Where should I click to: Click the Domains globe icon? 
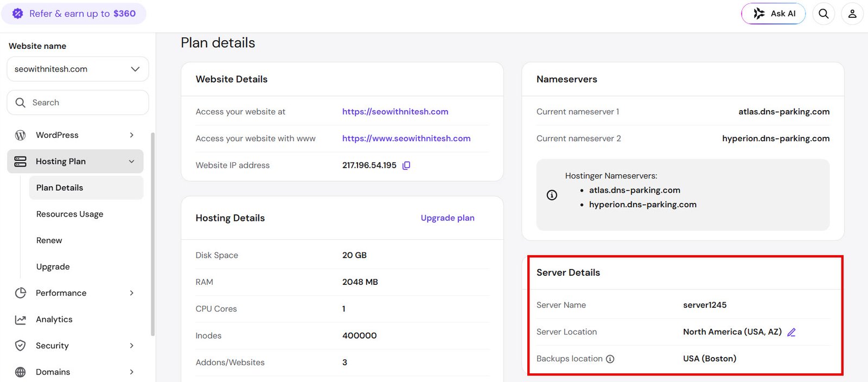(21, 372)
